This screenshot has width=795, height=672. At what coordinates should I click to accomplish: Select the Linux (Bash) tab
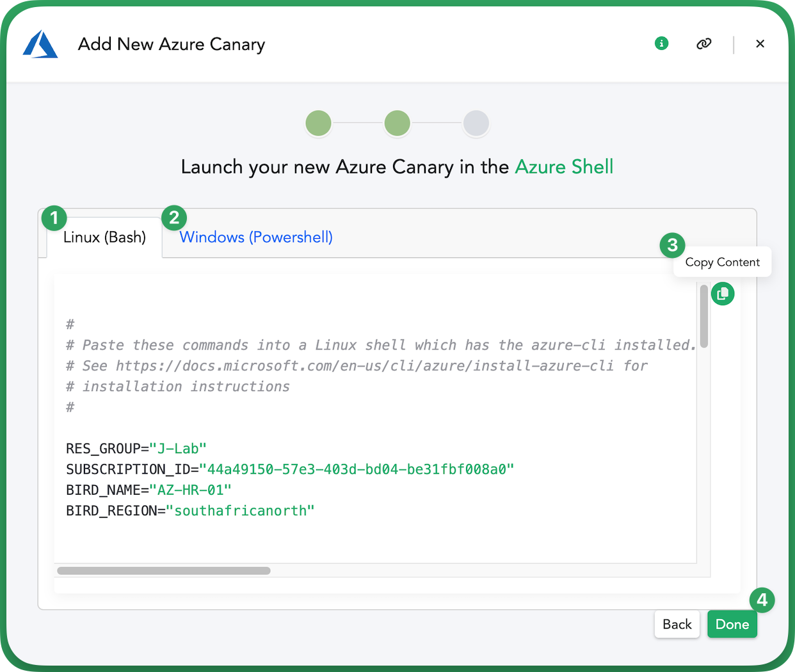[x=104, y=237]
